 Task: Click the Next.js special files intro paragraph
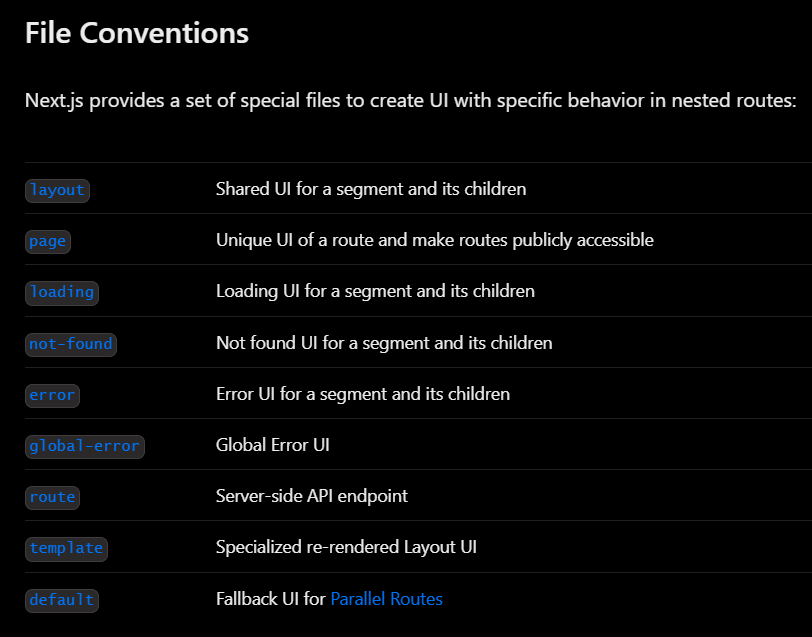(x=410, y=100)
